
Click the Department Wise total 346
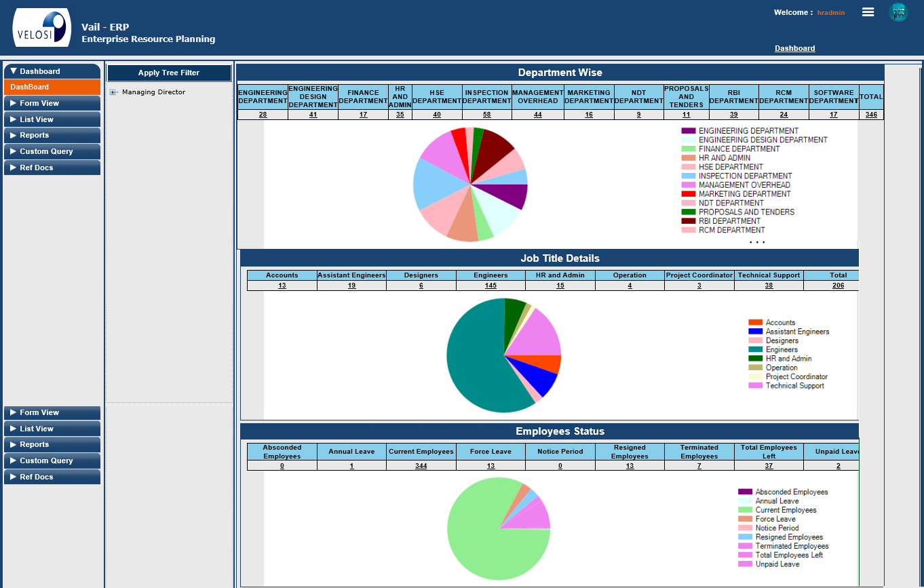[x=871, y=115]
